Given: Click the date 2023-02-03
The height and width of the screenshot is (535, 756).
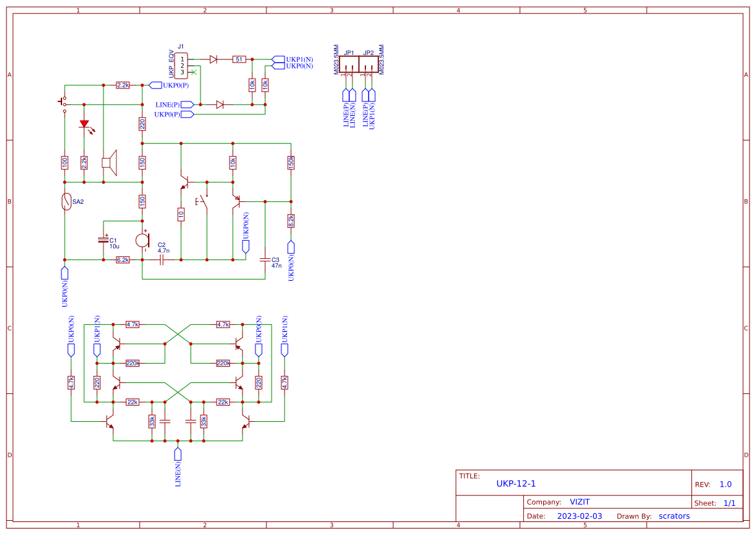Looking at the screenshot, I should 579,516.
